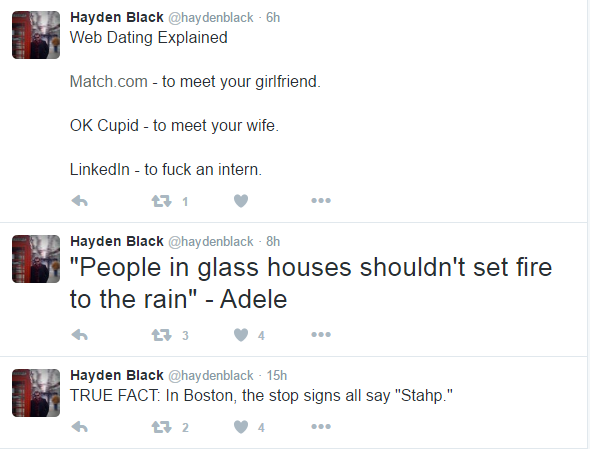Open the 15h timestamp permalink
The image size is (590, 449).
click(x=277, y=375)
